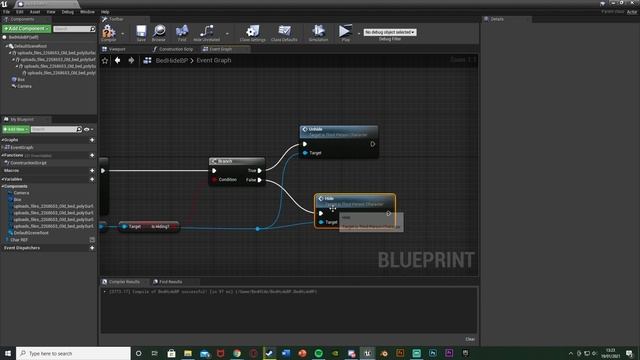The width and height of the screenshot is (640, 360).
Task: Add a new function with plus
Action: 92,156
